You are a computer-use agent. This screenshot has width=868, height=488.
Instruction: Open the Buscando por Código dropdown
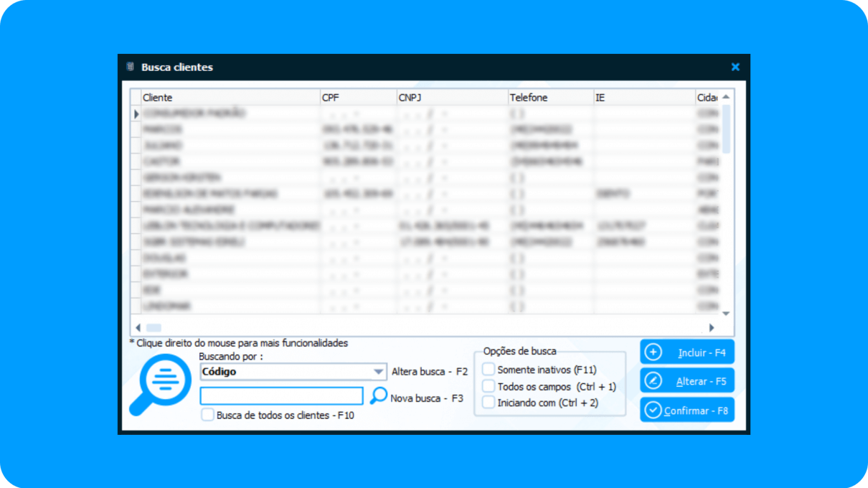[379, 372]
